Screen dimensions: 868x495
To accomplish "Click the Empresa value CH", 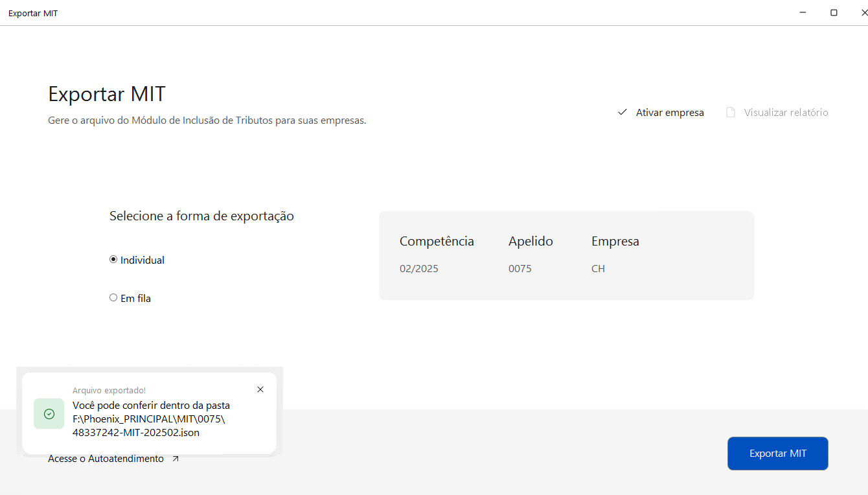I will pos(598,268).
